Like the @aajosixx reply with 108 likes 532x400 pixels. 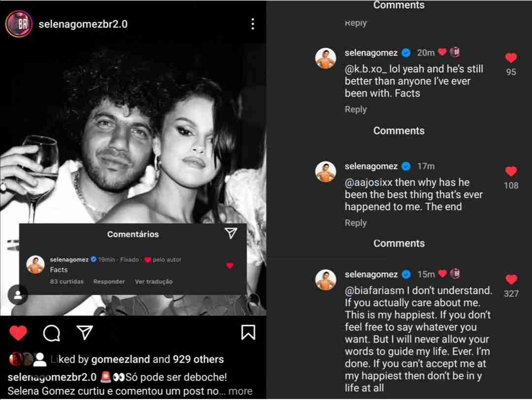click(x=511, y=172)
